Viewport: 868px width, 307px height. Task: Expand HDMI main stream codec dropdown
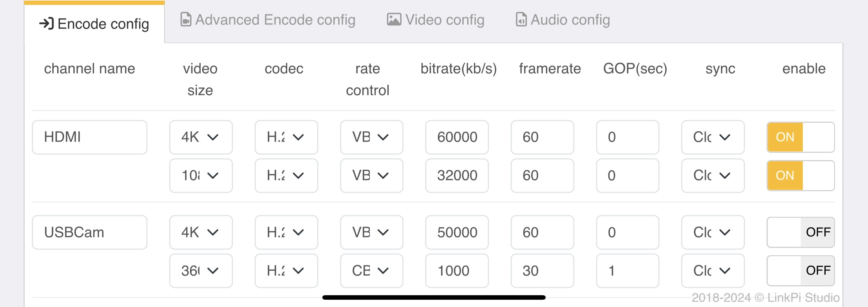point(286,137)
